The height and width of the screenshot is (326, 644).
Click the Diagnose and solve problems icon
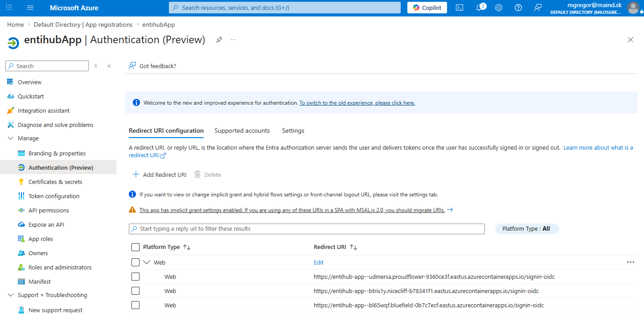10,125
